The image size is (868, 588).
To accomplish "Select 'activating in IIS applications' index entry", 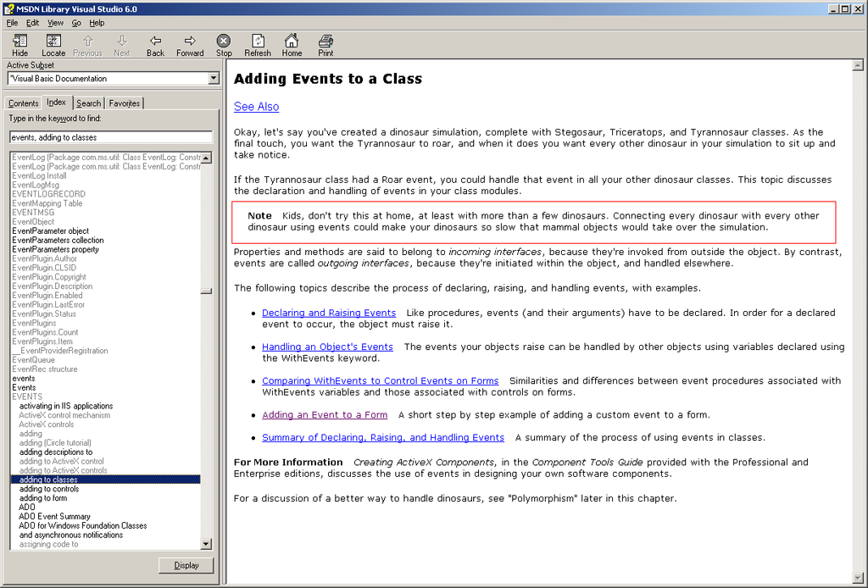I will [66, 406].
